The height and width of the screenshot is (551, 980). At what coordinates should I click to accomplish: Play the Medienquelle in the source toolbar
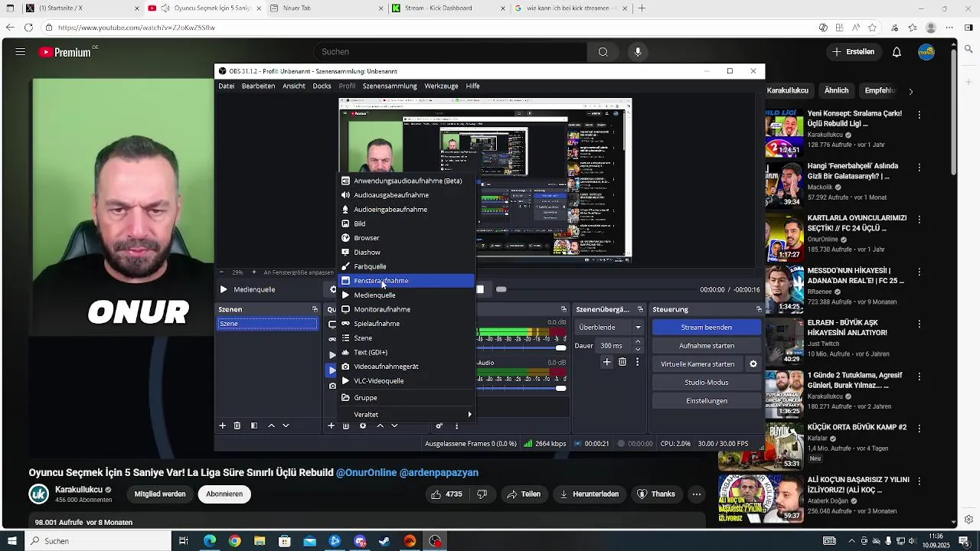224,289
